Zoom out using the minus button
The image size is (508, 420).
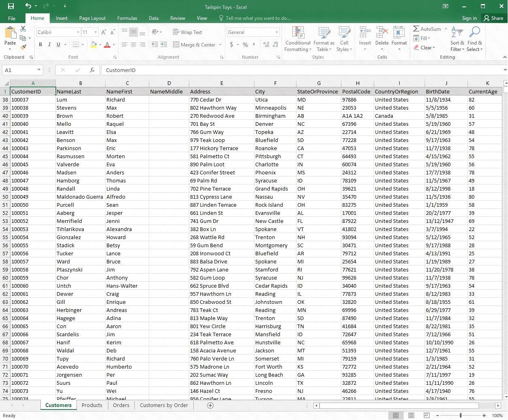438,416
